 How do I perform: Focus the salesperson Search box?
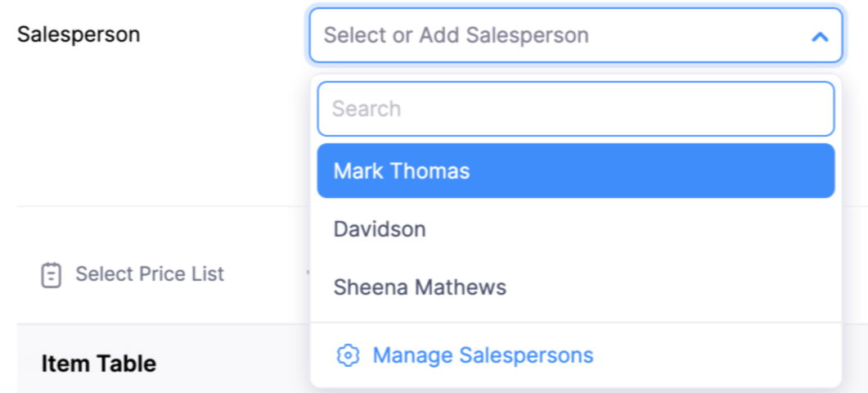575,109
